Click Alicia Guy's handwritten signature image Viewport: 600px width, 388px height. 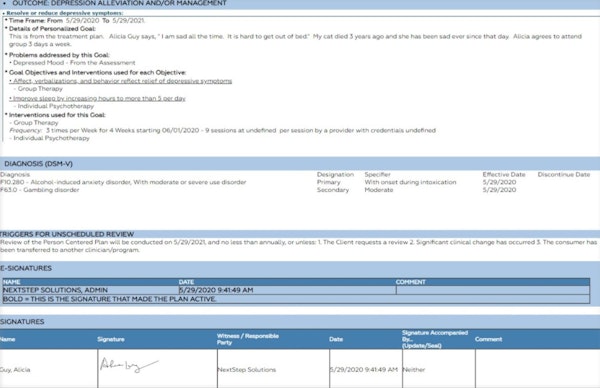pyautogui.click(x=129, y=365)
